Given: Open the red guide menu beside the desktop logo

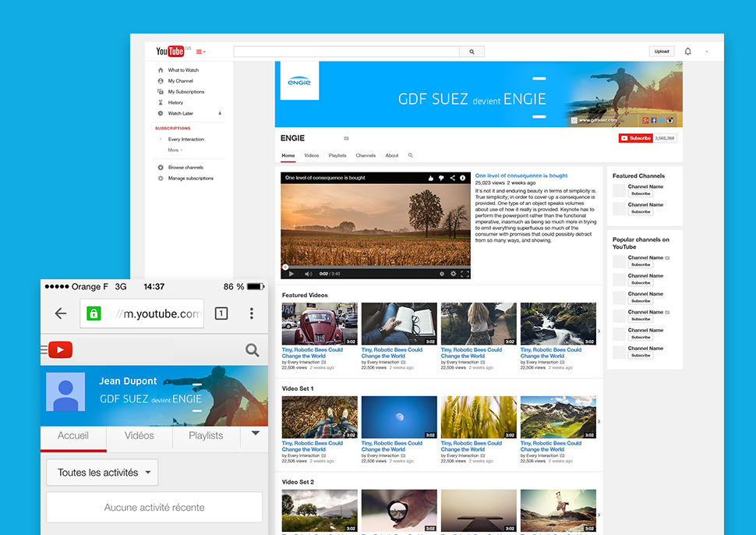Looking at the screenshot, I should [200, 51].
